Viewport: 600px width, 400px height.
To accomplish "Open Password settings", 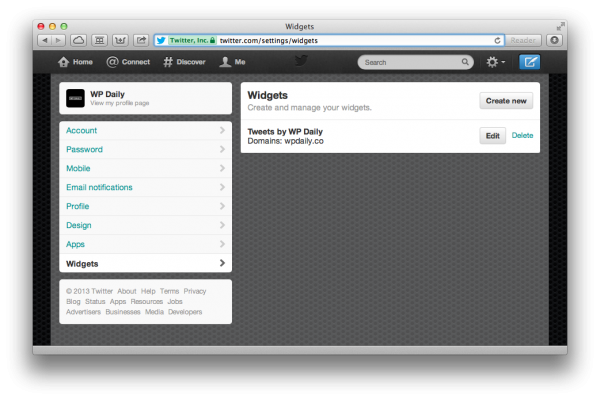I will click(x=145, y=149).
